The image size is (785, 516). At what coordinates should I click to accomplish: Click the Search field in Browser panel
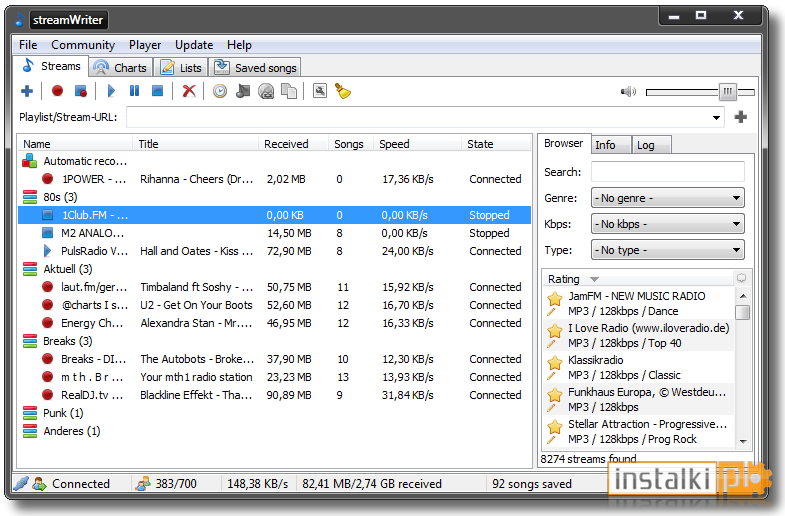click(668, 172)
